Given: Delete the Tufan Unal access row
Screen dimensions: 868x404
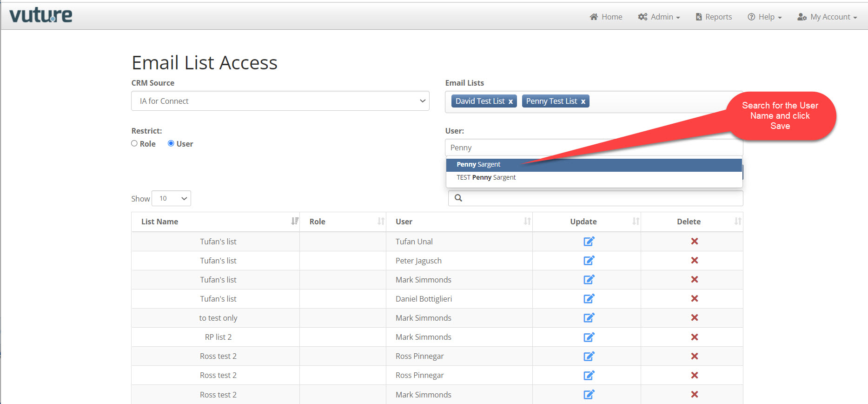Looking at the screenshot, I should pos(695,241).
